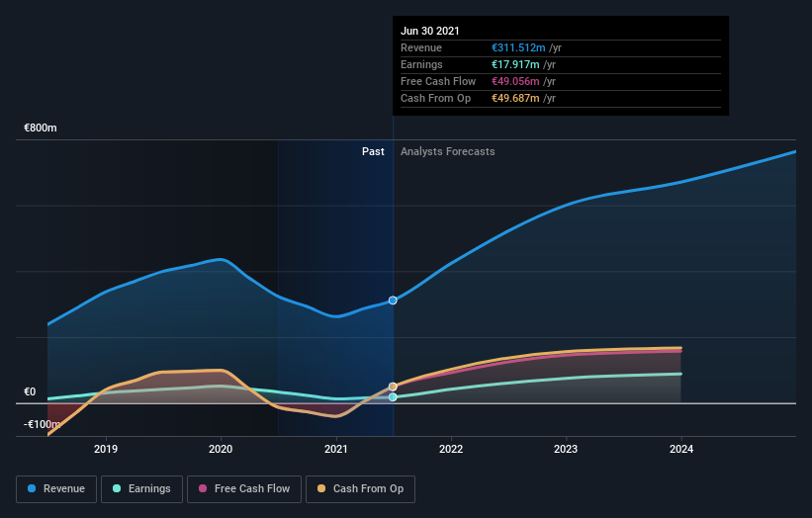Viewport: 812px width, 518px height.
Task: Click the Free Cash Flow label in tooltip
Action: 438,81
